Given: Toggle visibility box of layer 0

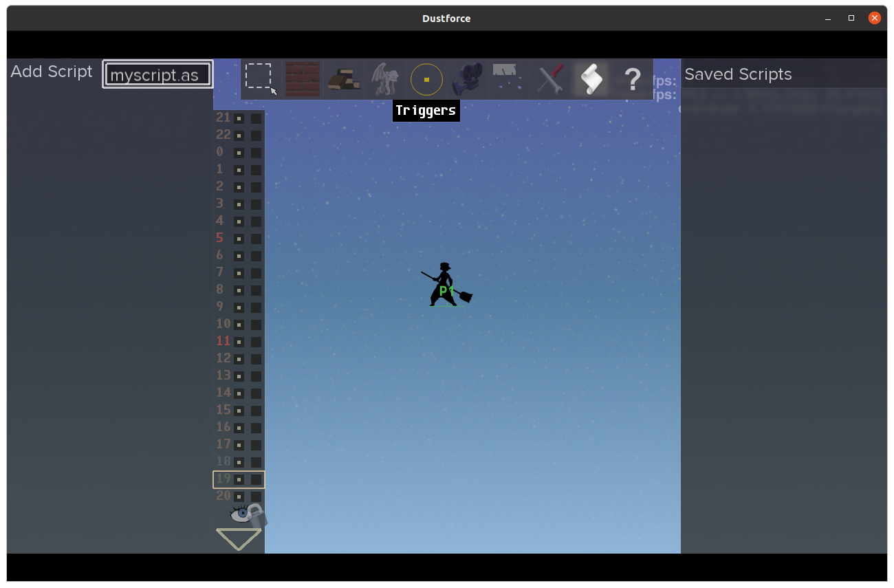Looking at the screenshot, I should pyautogui.click(x=239, y=153).
